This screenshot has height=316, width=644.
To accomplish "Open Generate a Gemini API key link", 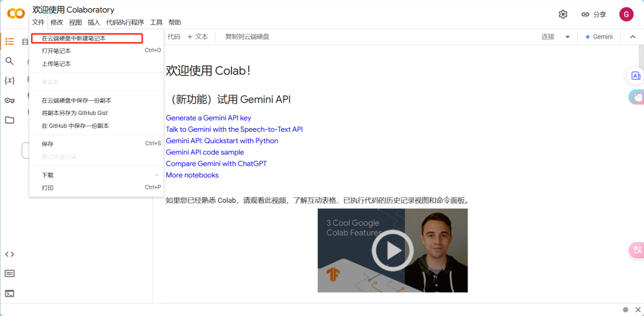I will click(208, 118).
